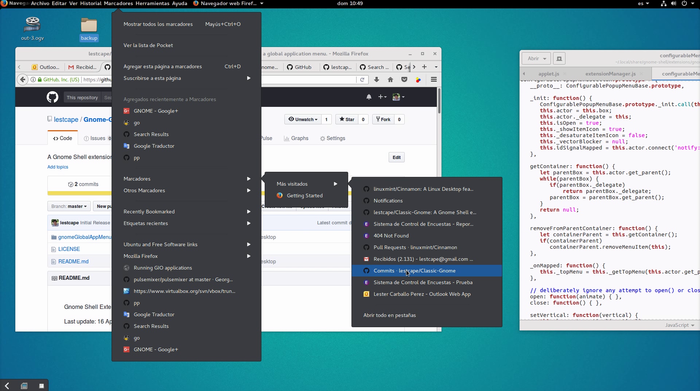Open the Pocket icon in the toolbar
Viewport: 700px width, 391px height.
404,79
